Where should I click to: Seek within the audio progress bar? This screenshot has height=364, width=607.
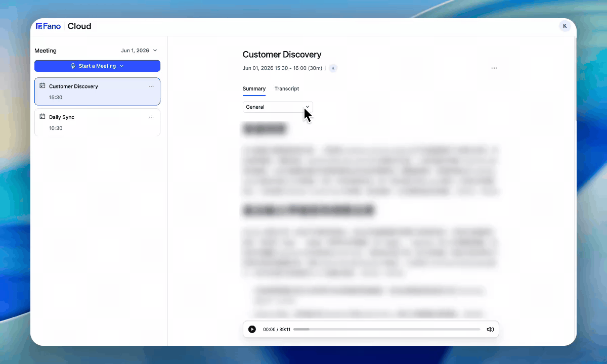click(x=386, y=330)
